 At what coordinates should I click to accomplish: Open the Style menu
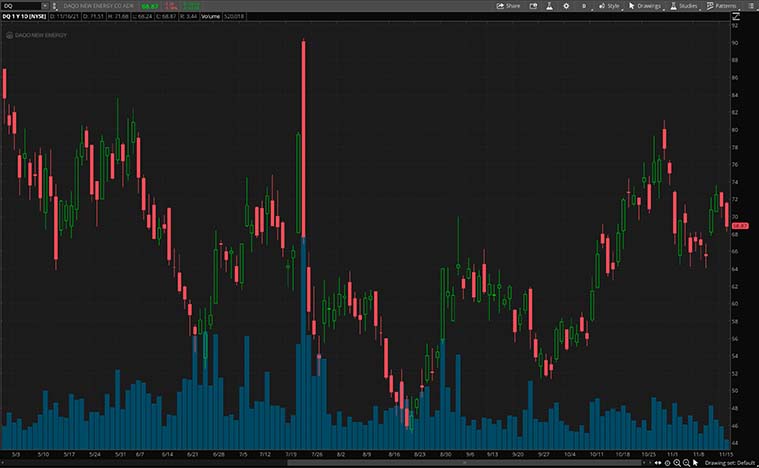609,6
